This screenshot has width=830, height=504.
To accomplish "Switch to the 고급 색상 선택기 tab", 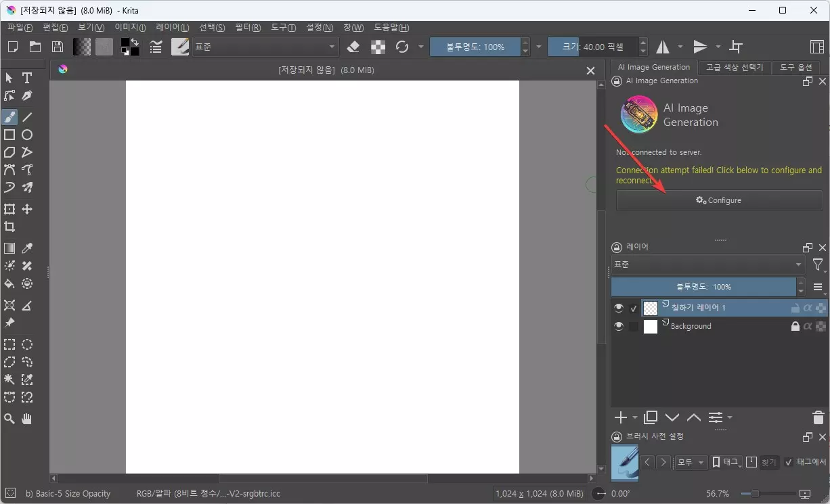I will 734,67.
